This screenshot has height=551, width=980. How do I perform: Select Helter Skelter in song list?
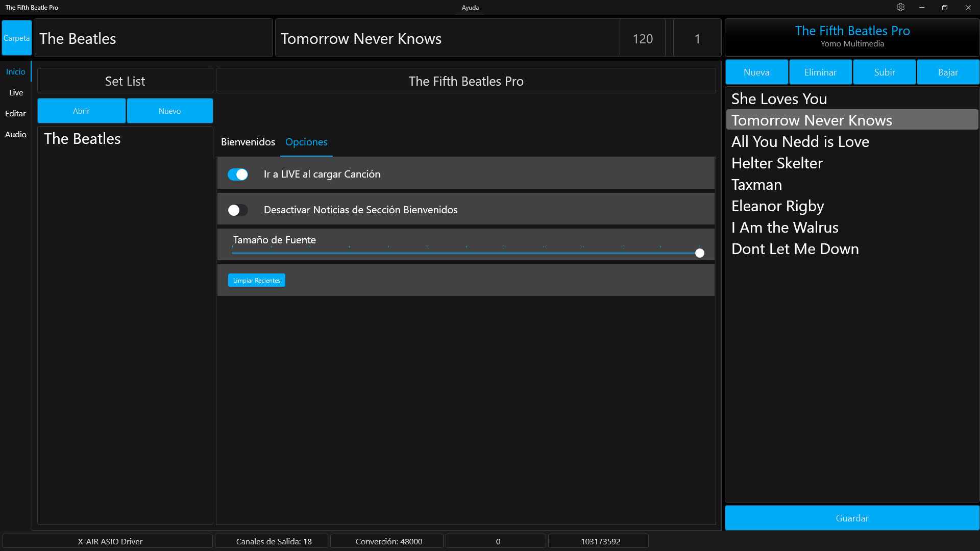click(777, 163)
